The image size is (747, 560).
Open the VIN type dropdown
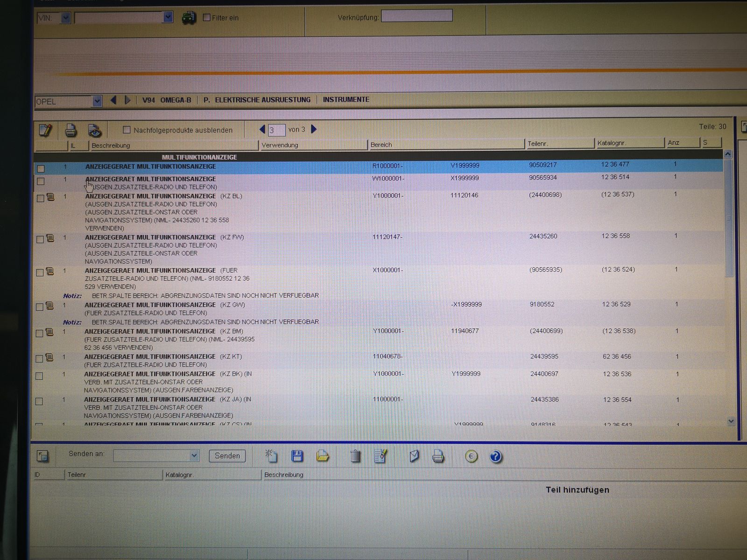[x=66, y=18]
